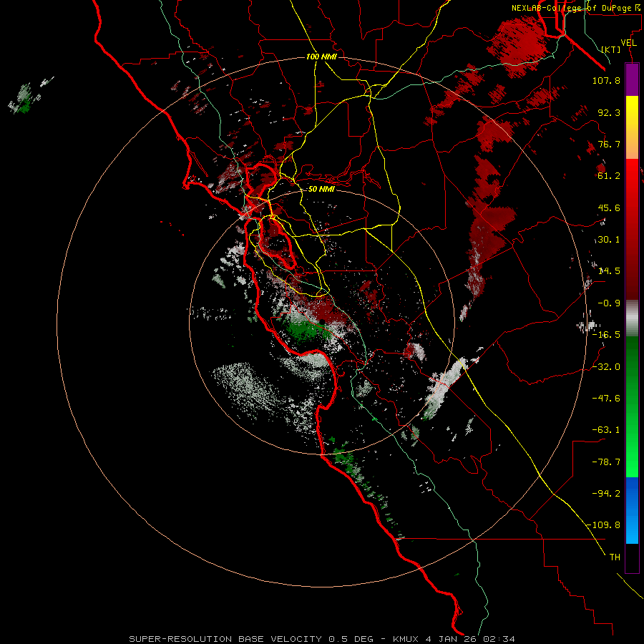Click the NEXLAB-College of DuPage credit text
Viewport: 644px width, 644px height.
pos(576,8)
